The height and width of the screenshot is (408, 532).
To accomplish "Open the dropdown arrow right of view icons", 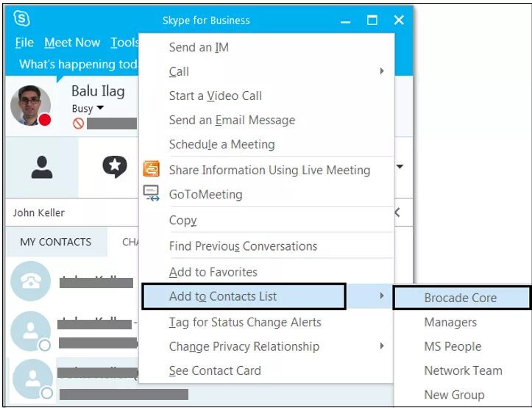I will tap(400, 166).
